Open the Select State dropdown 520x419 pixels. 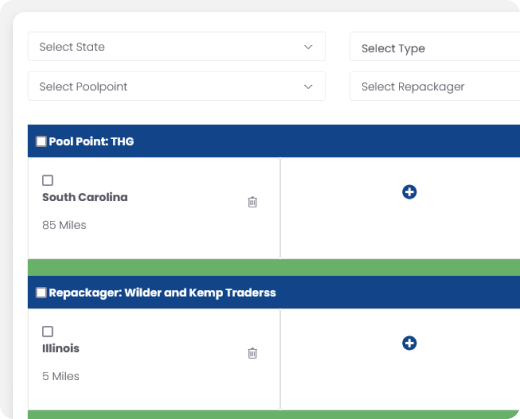tap(177, 47)
